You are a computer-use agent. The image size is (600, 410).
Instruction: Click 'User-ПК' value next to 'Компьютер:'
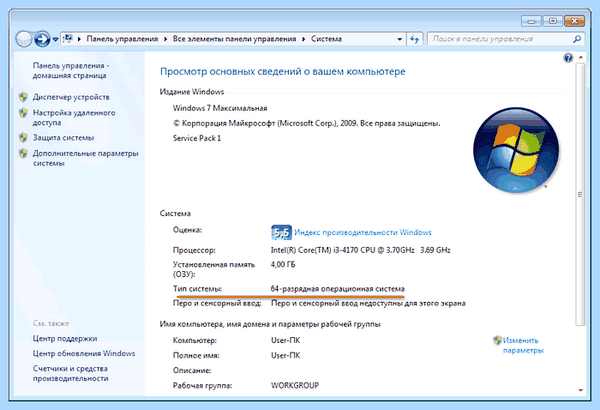pyautogui.click(x=285, y=340)
